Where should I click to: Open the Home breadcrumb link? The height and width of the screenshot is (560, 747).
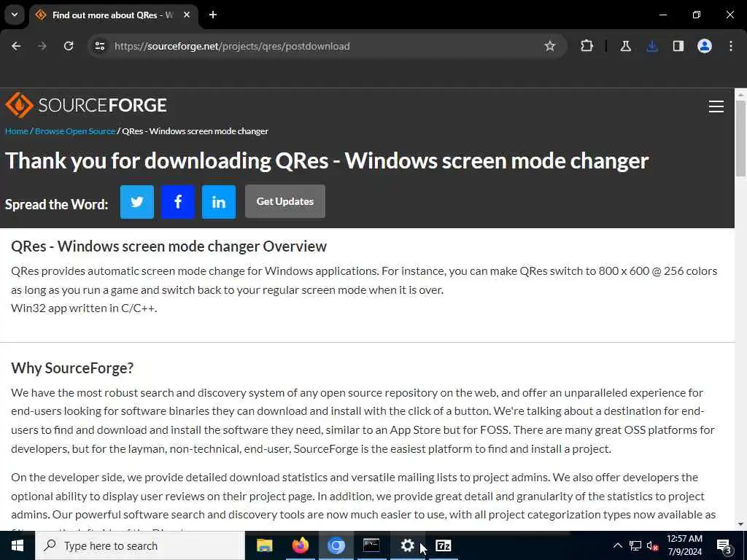(17, 131)
